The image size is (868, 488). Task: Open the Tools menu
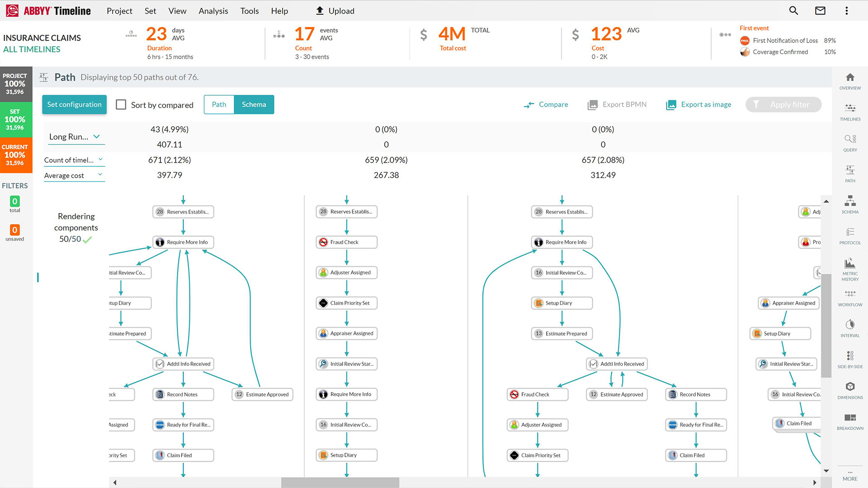pos(249,11)
